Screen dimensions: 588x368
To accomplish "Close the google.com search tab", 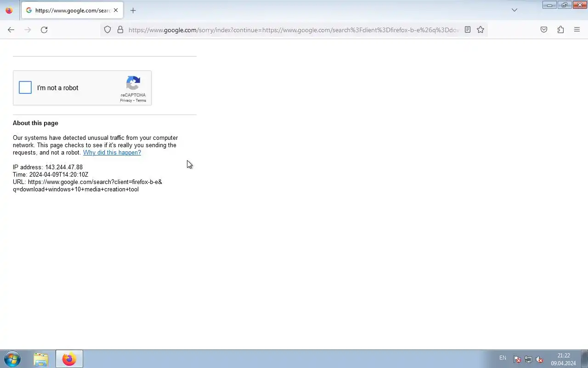I will click(x=116, y=10).
